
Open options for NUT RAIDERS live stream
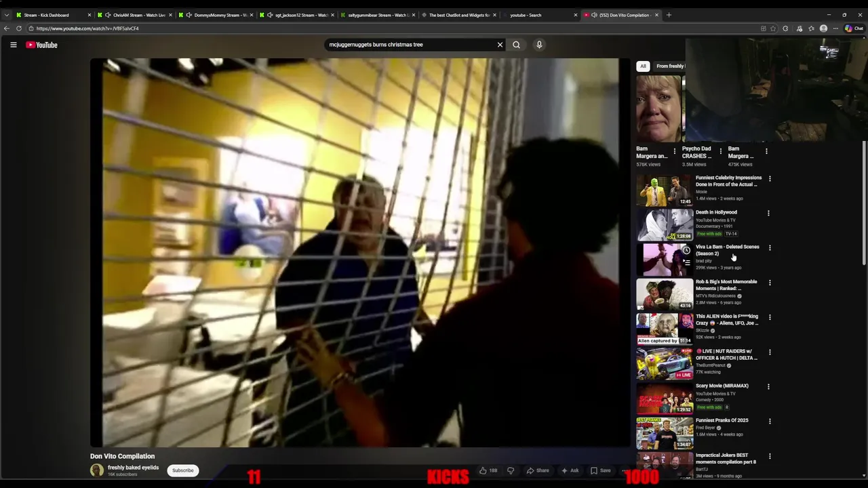(769, 352)
